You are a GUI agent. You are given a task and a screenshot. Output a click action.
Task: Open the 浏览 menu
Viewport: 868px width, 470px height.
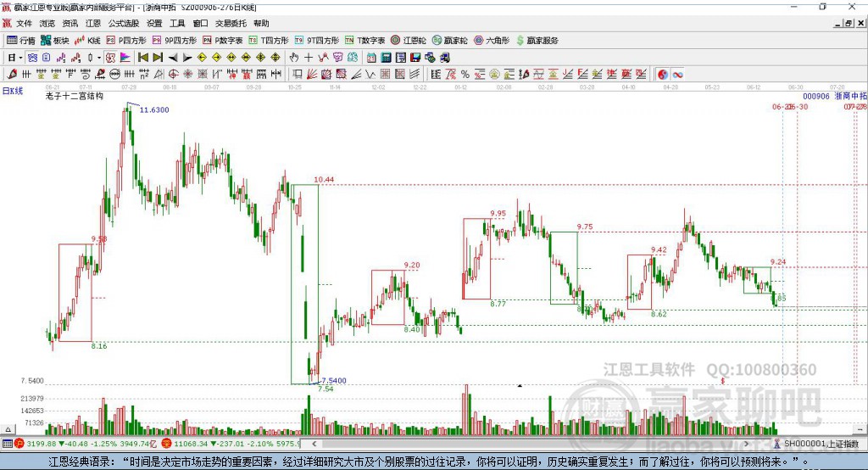47,23
